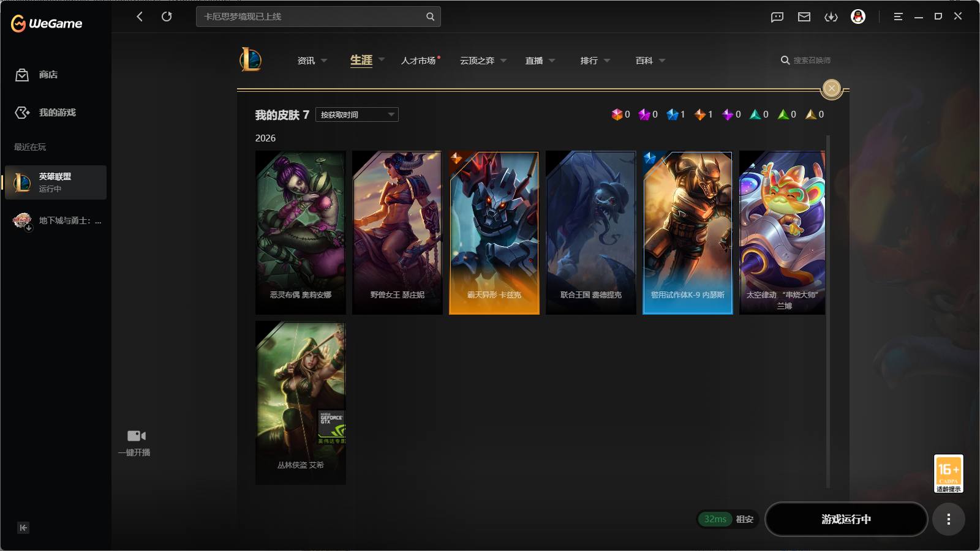The image size is (980, 551).
Task: Click the orange diamond gem icon
Action: (x=700, y=114)
